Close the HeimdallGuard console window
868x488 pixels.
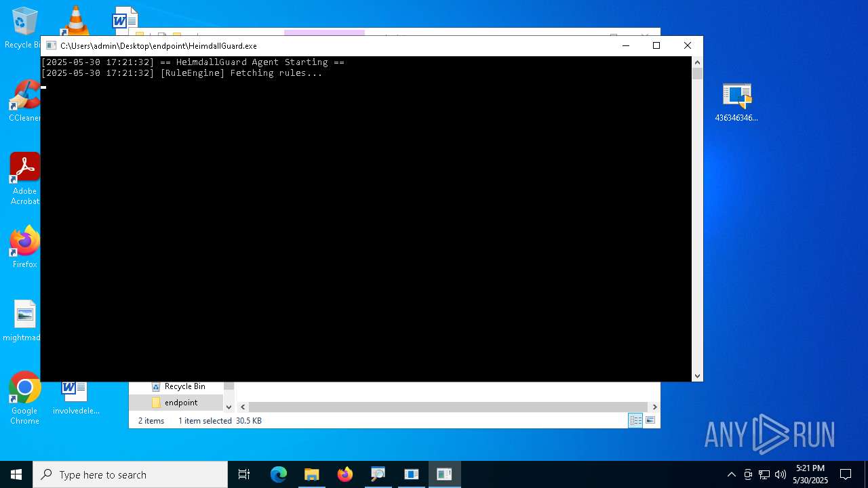[x=688, y=45]
